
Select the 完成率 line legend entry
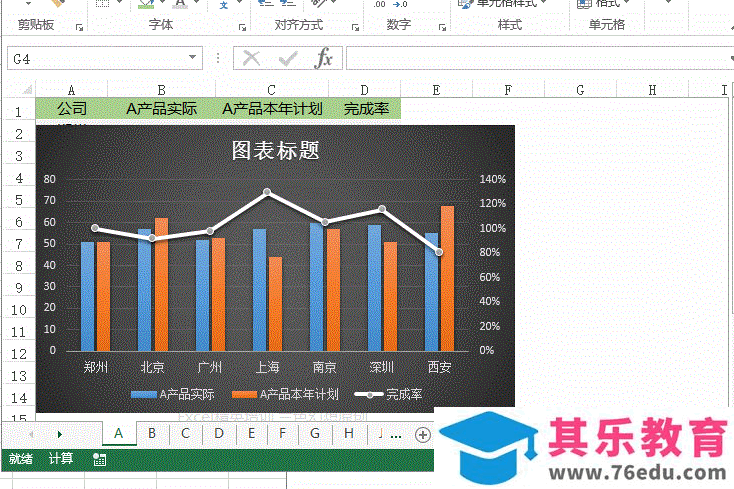click(388, 394)
